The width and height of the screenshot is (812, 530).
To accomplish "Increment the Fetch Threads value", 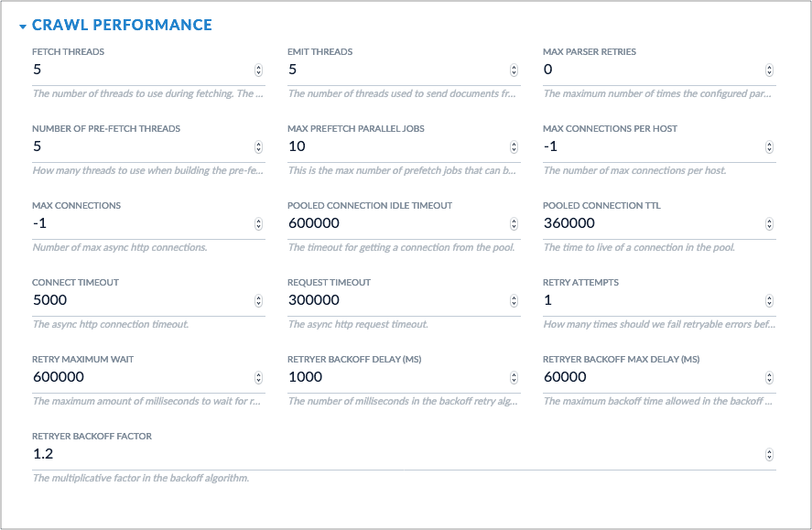I will point(261,66).
